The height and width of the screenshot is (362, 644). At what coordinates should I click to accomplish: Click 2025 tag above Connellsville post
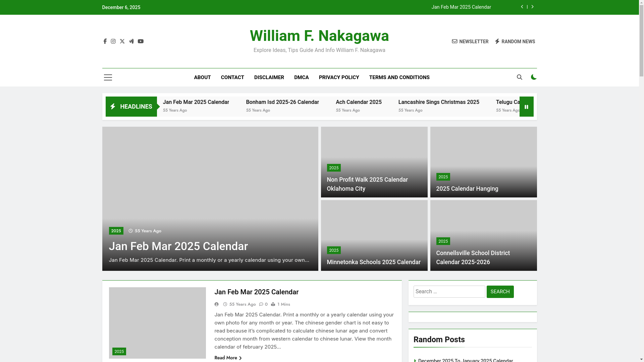pos(443,241)
